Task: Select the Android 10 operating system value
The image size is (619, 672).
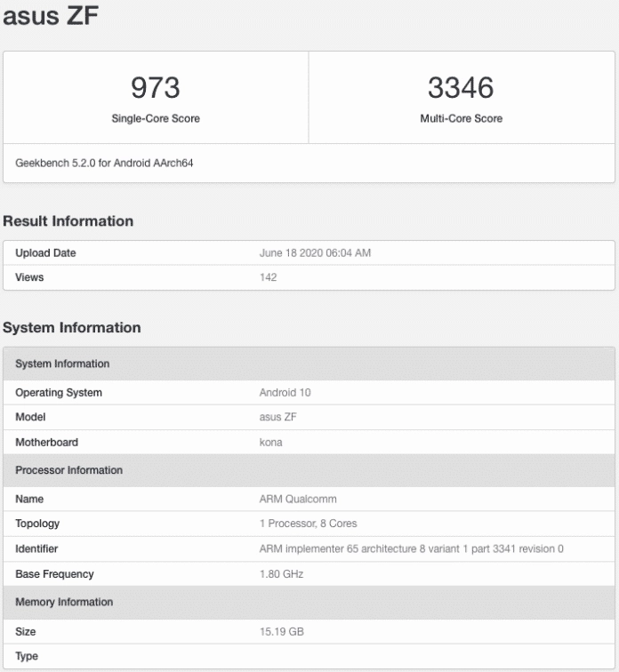Action: (x=285, y=392)
